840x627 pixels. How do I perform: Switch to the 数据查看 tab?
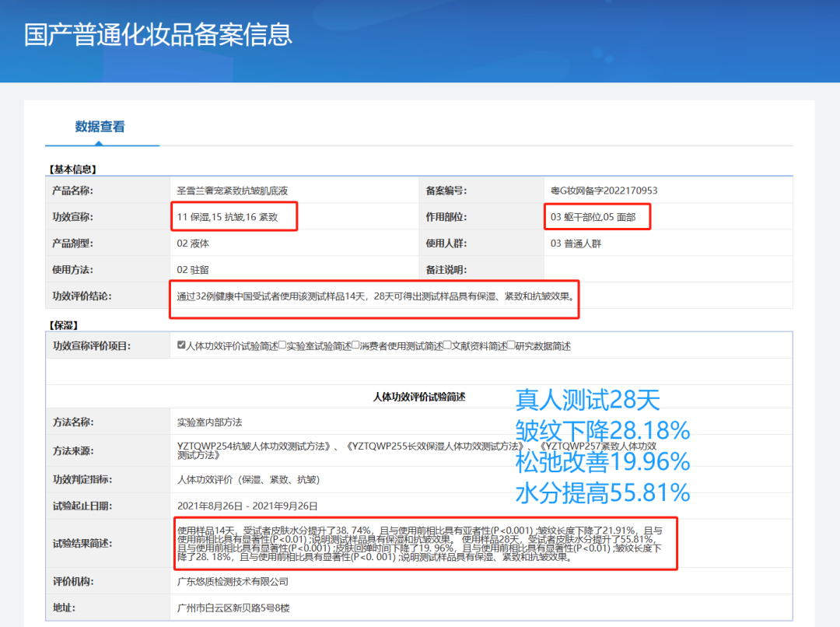[100, 127]
